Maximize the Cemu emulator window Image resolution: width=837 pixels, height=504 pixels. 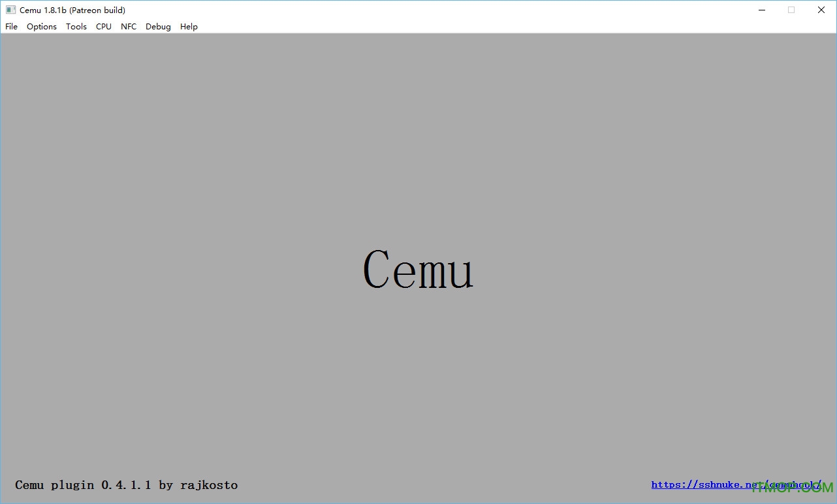(x=791, y=10)
